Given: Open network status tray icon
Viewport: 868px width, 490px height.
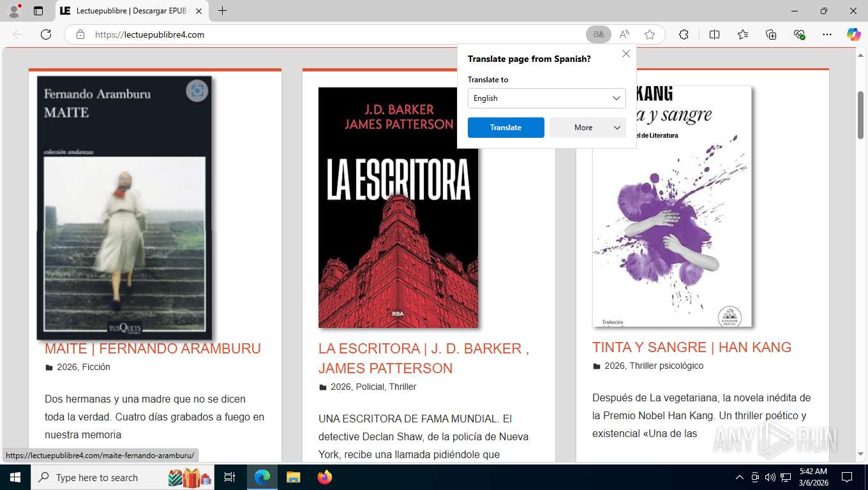Looking at the screenshot, I should pyautogui.click(x=786, y=477).
